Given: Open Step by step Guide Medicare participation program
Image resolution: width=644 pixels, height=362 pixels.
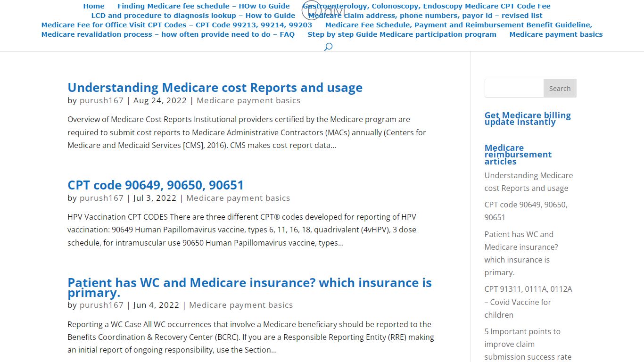Looking at the screenshot, I should (x=402, y=34).
